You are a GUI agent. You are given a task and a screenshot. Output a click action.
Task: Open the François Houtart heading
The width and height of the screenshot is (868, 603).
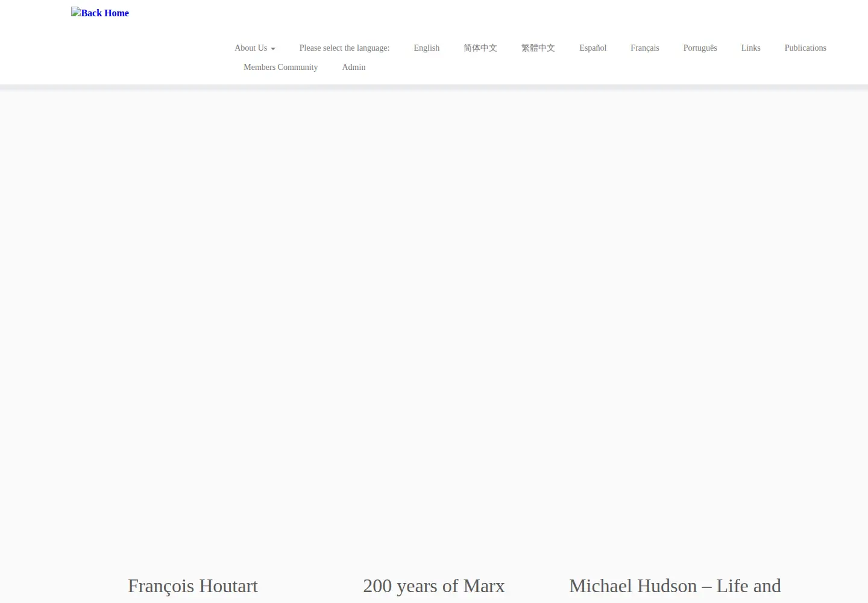[x=193, y=586]
